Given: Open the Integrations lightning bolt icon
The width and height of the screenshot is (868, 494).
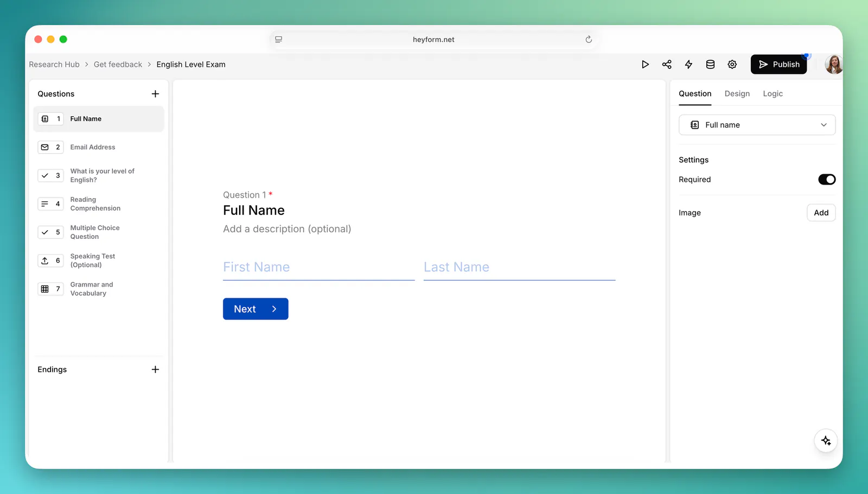Looking at the screenshot, I should coord(688,65).
